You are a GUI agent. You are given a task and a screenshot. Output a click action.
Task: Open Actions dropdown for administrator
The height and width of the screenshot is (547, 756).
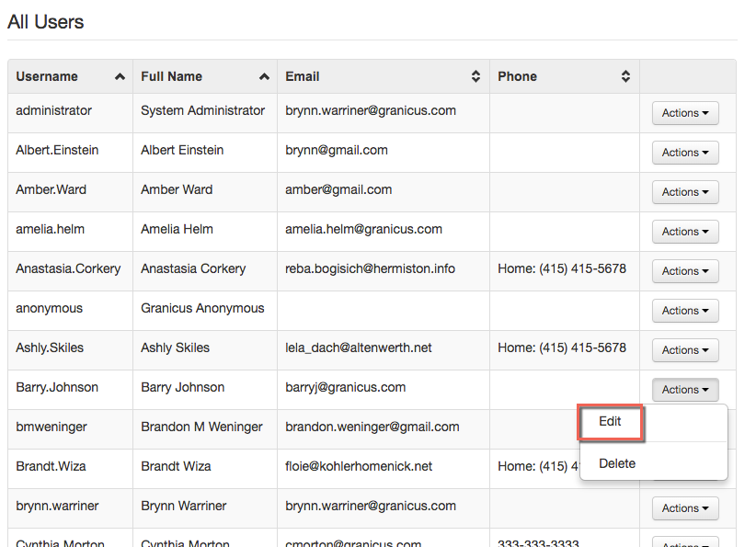tap(685, 113)
